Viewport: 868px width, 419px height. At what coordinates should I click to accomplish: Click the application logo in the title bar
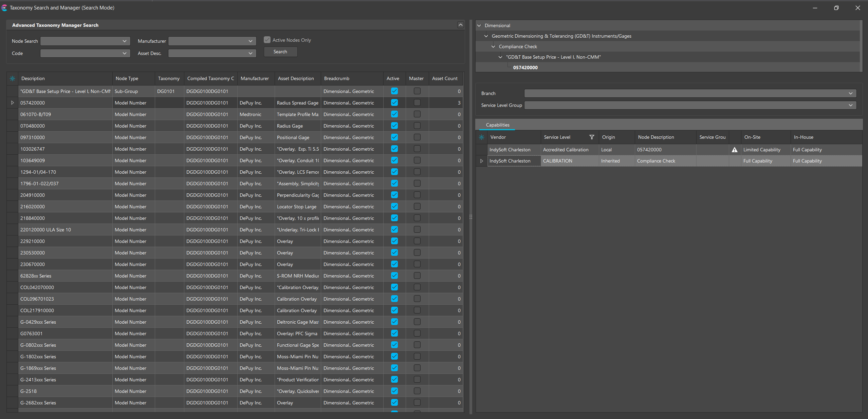click(4, 7)
